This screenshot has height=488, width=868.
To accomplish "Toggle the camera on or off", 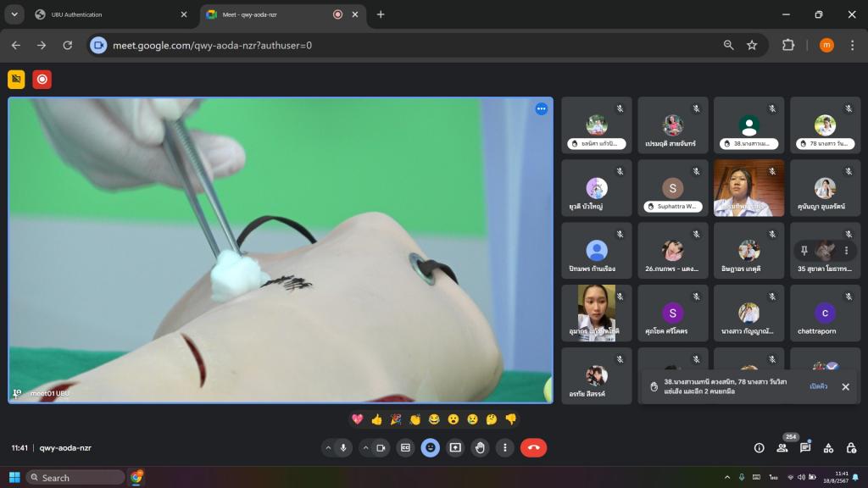I will (x=381, y=448).
